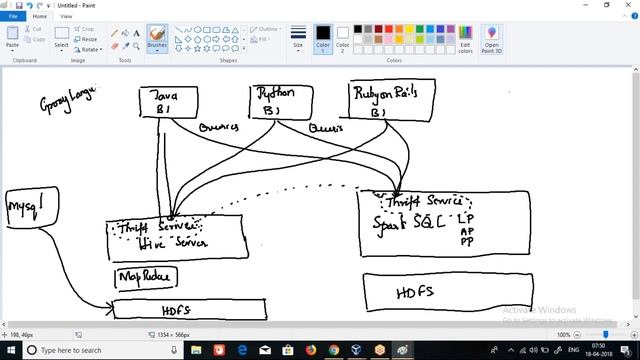Select the Eraser tool

point(115,46)
